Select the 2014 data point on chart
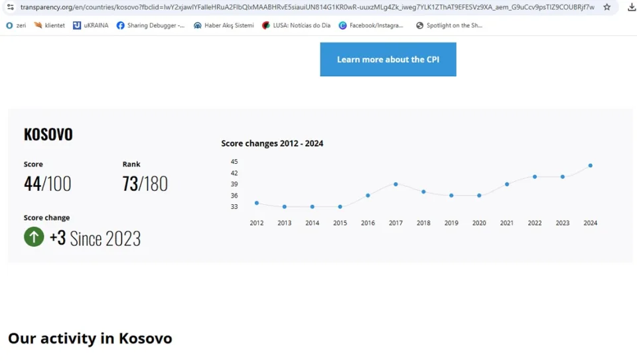Viewport: 637px width, 364px height. [313, 207]
